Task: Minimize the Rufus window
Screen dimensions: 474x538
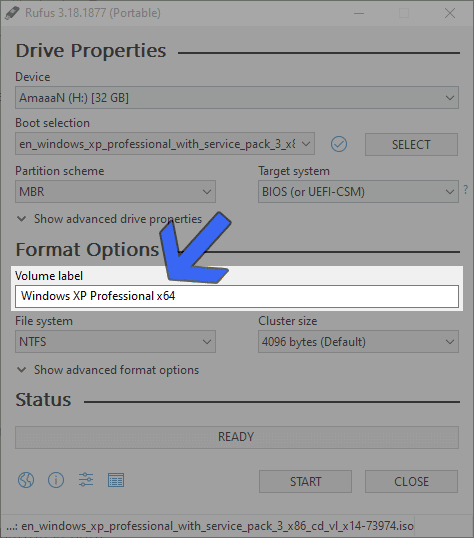Action: click(359, 13)
